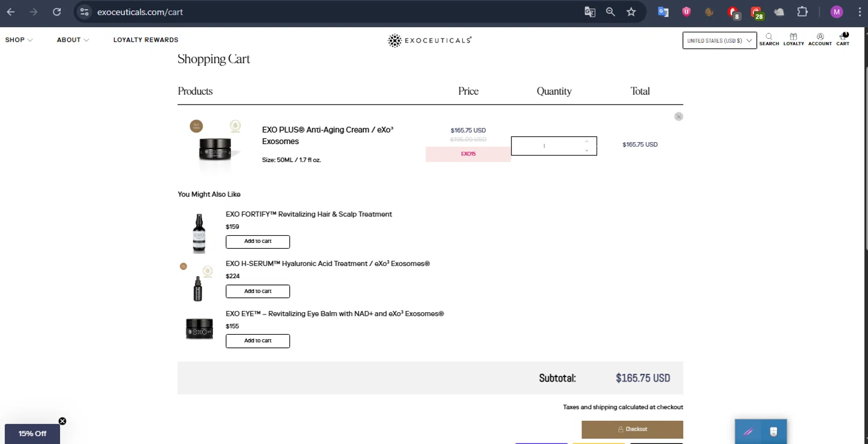Click the address bar URL
The image size is (868, 444).
tap(140, 12)
